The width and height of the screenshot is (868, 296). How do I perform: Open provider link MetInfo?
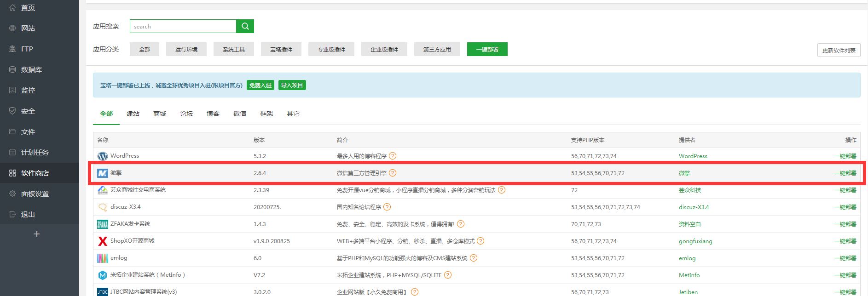tap(689, 275)
